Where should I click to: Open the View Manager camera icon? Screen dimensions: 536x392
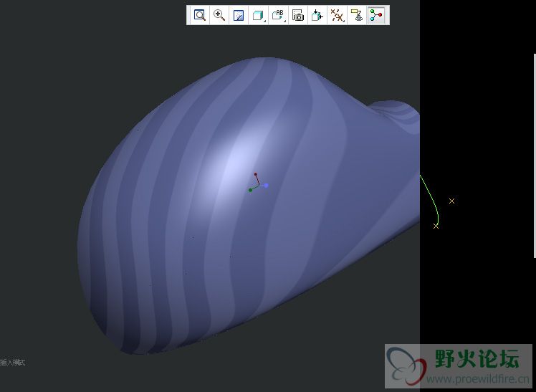[298, 15]
